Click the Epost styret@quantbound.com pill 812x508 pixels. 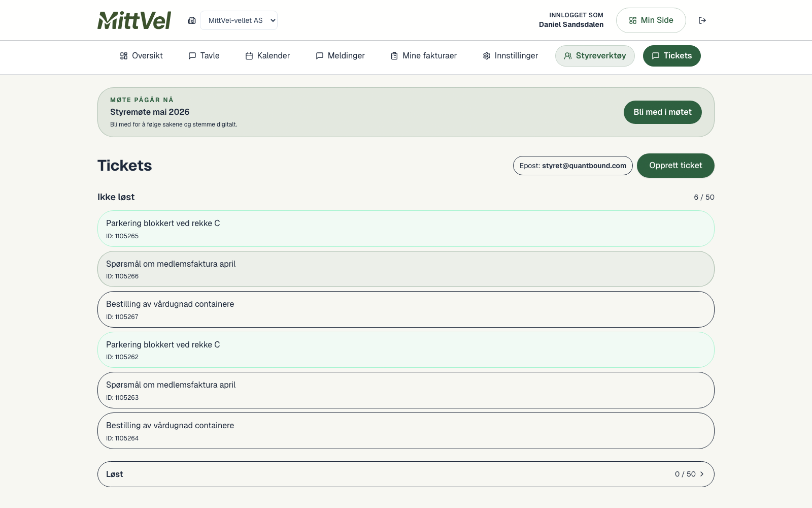pos(572,166)
